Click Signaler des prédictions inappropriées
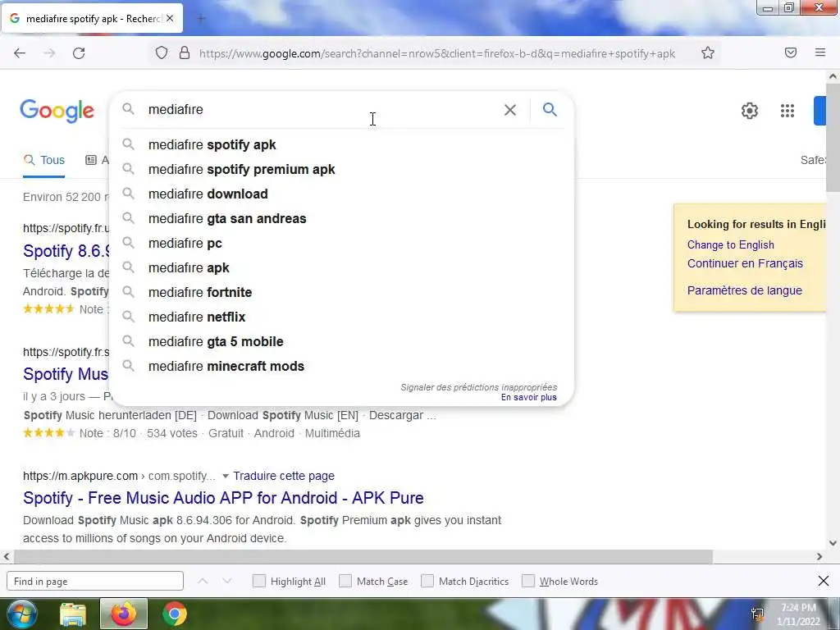The height and width of the screenshot is (630, 840). point(479,387)
